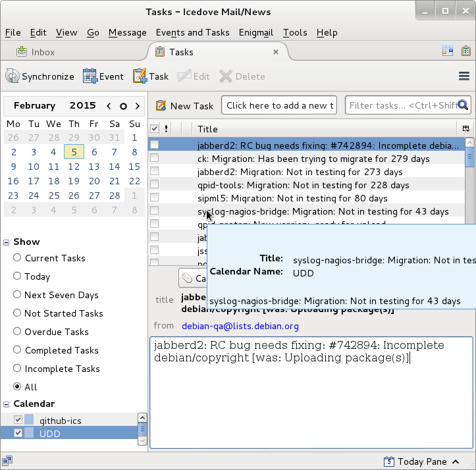Open the File menu
The width and height of the screenshot is (476, 470).
(x=13, y=32)
